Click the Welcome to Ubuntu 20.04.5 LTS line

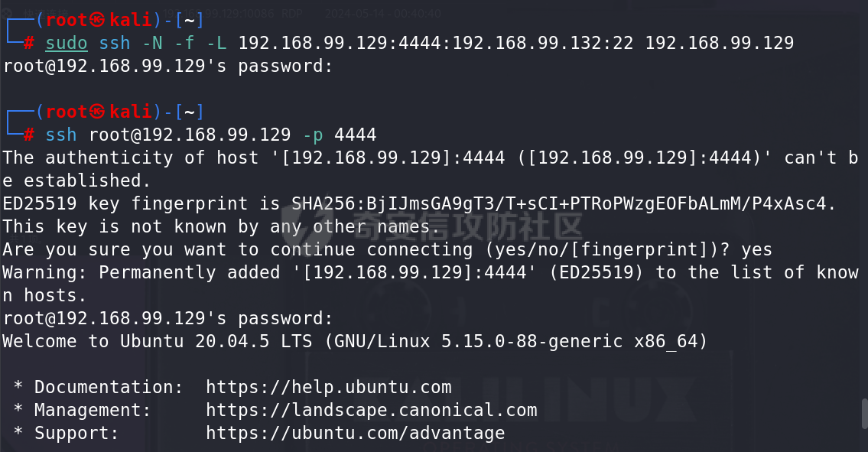(355, 342)
